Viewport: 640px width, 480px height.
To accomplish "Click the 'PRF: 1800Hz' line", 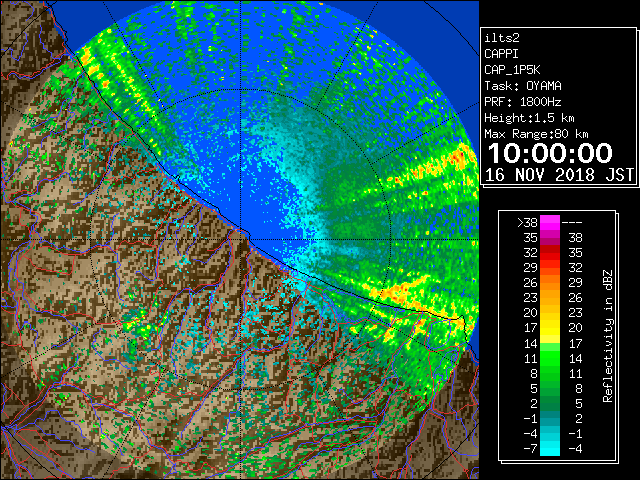I will click(523, 102).
